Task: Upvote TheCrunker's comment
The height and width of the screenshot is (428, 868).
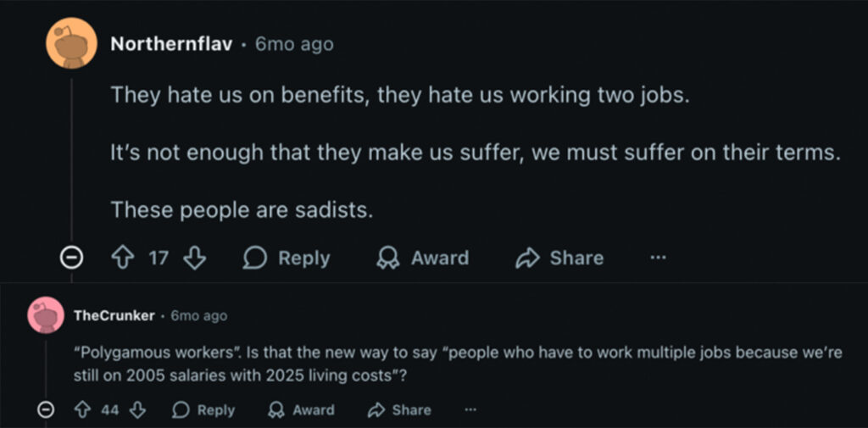Action: tap(85, 410)
